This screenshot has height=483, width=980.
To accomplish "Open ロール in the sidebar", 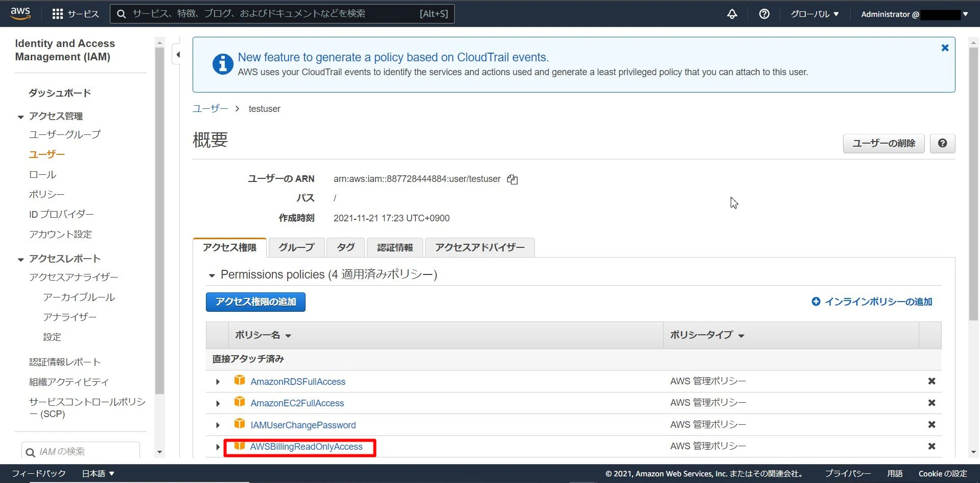I will pos(42,174).
